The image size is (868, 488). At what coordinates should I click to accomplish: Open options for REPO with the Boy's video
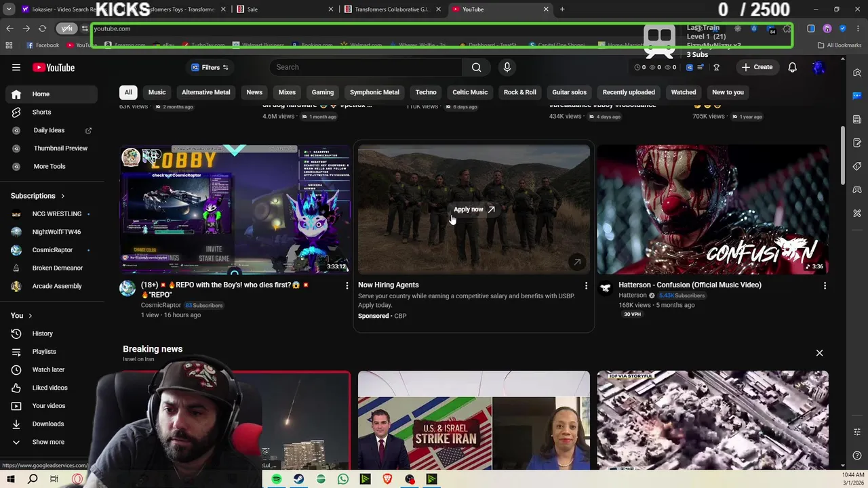347,286
